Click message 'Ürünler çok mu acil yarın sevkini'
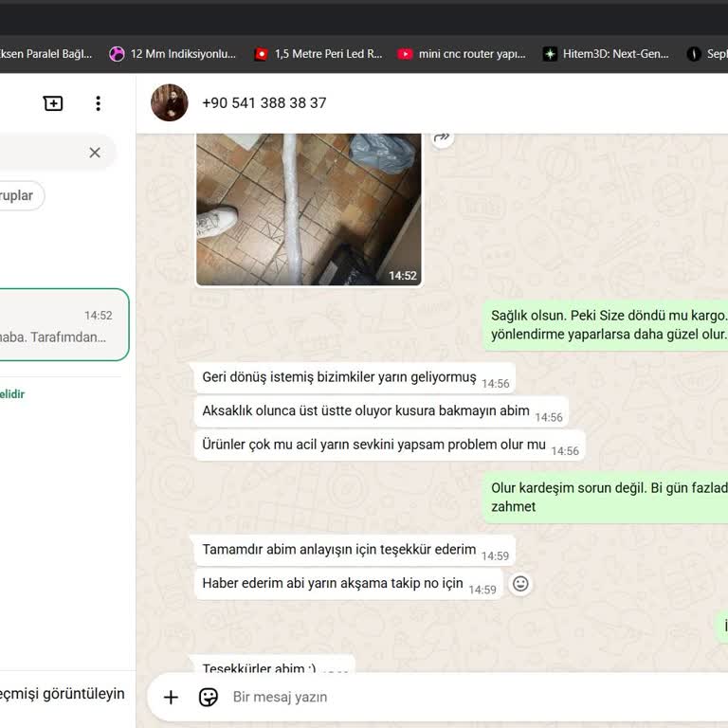This screenshot has width=728, height=728. click(390, 445)
